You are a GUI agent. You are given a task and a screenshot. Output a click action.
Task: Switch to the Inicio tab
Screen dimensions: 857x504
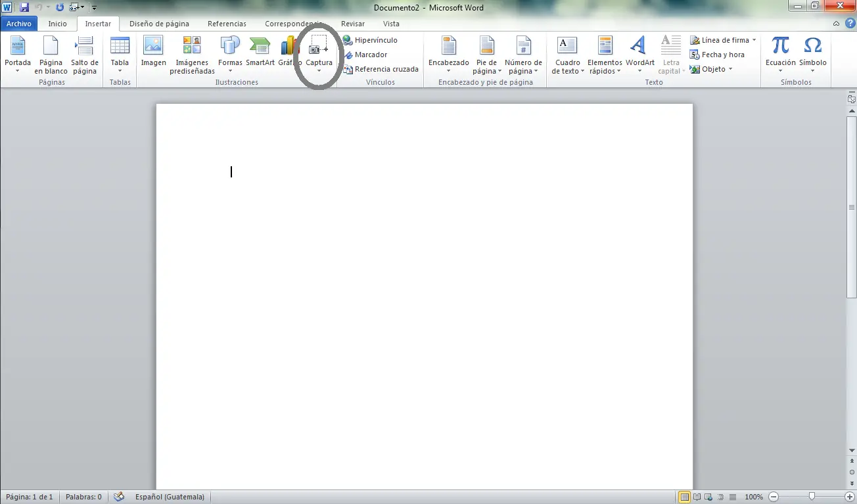tap(58, 24)
